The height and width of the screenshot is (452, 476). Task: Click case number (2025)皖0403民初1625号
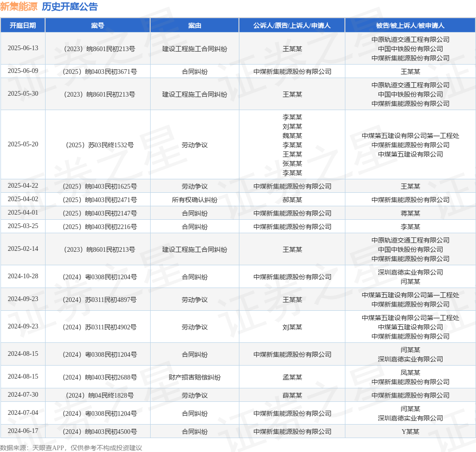[x=99, y=186]
